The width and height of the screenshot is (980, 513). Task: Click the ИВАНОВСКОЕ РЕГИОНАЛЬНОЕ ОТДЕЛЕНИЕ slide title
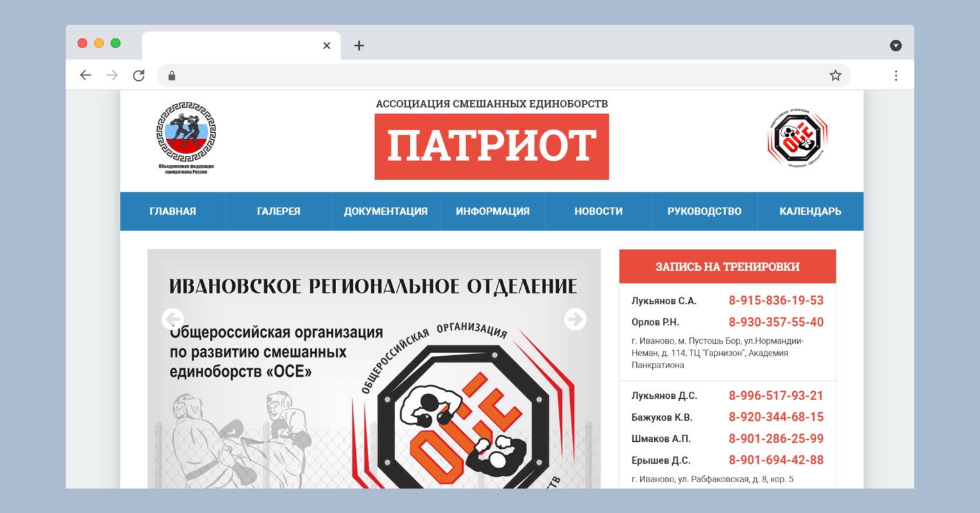coord(373,286)
